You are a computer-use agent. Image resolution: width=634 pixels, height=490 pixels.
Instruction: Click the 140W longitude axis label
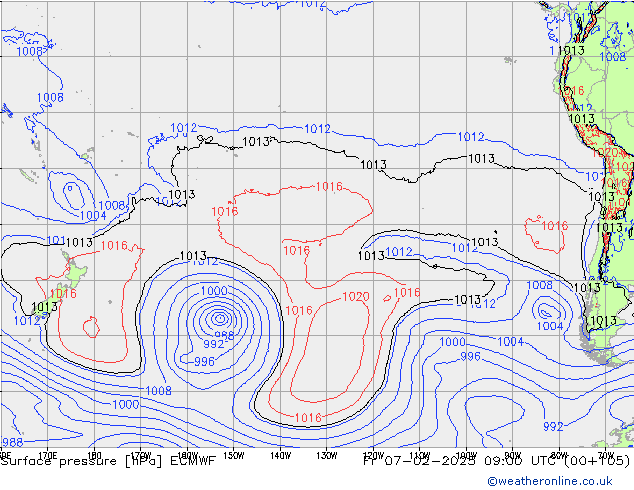click(280, 456)
